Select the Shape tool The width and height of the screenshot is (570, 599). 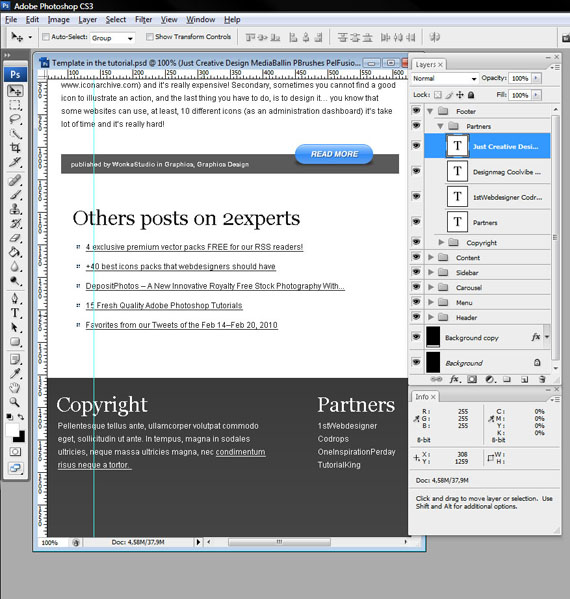pyautogui.click(x=15, y=342)
